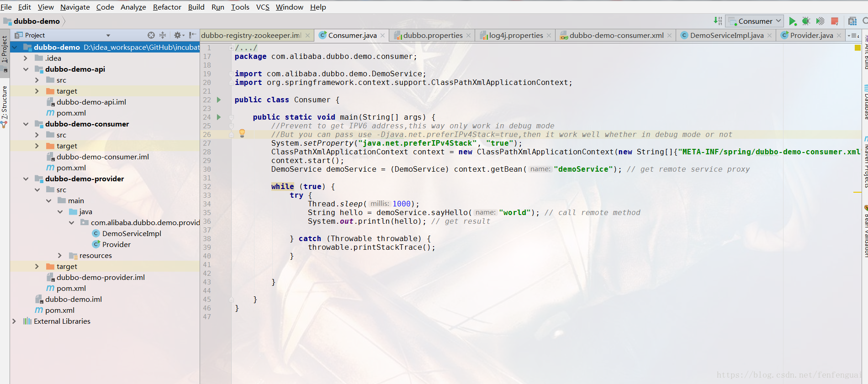Collapse the dubbo-demo-consumer module

click(x=26, y=124)
